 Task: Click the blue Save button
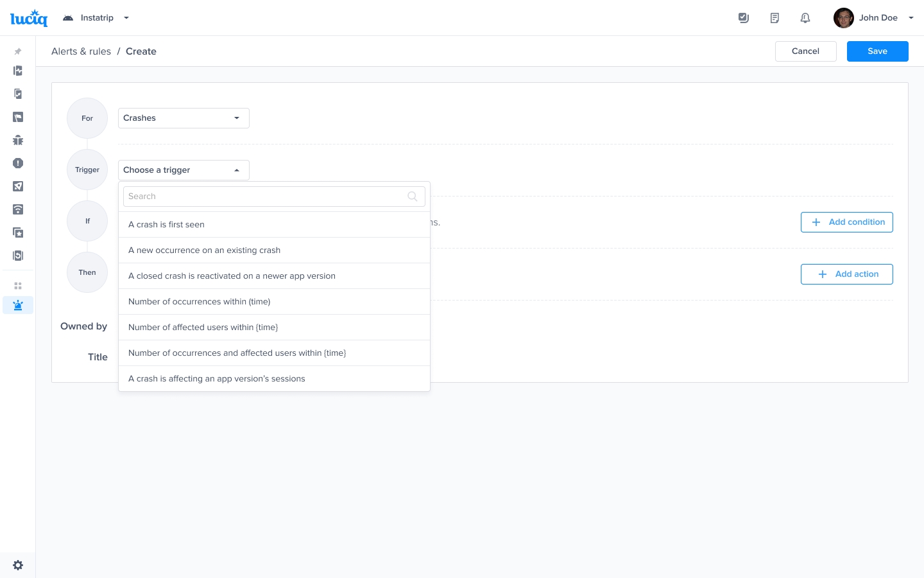click(x=877, y=51)
